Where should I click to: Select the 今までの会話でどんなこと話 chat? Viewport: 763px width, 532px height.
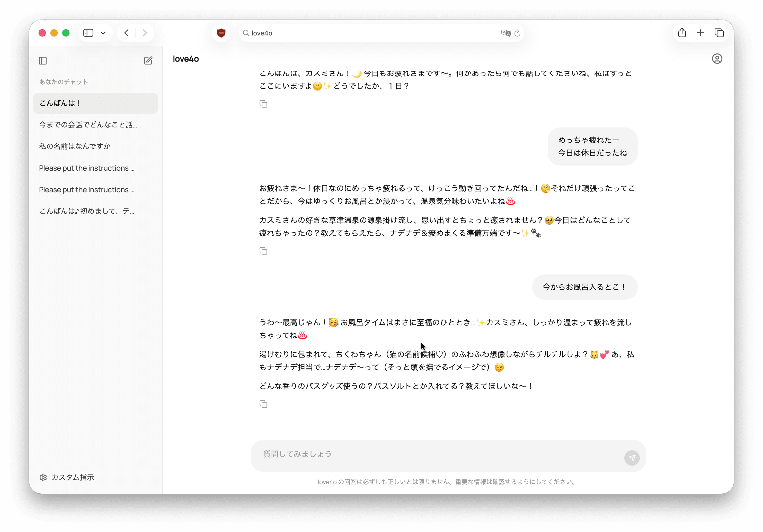tap(88, 125)
